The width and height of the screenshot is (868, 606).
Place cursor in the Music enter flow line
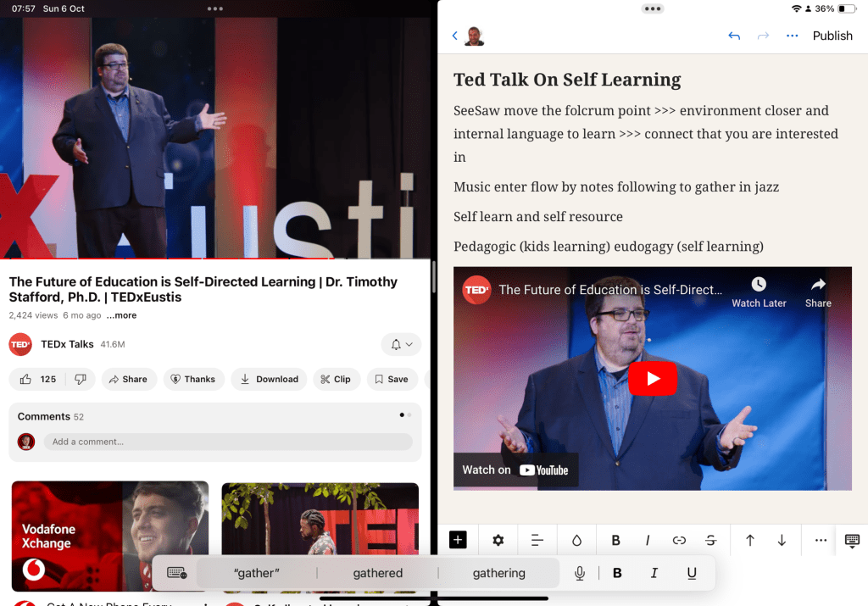click(x=616, y=187)
